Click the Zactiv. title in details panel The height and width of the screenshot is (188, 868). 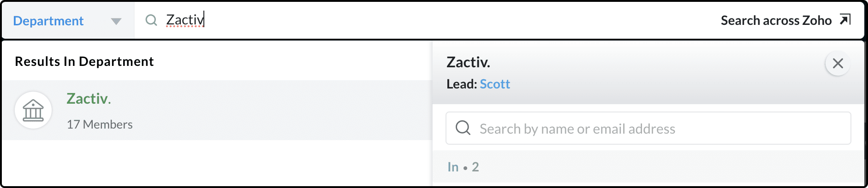tap(468, 62)
